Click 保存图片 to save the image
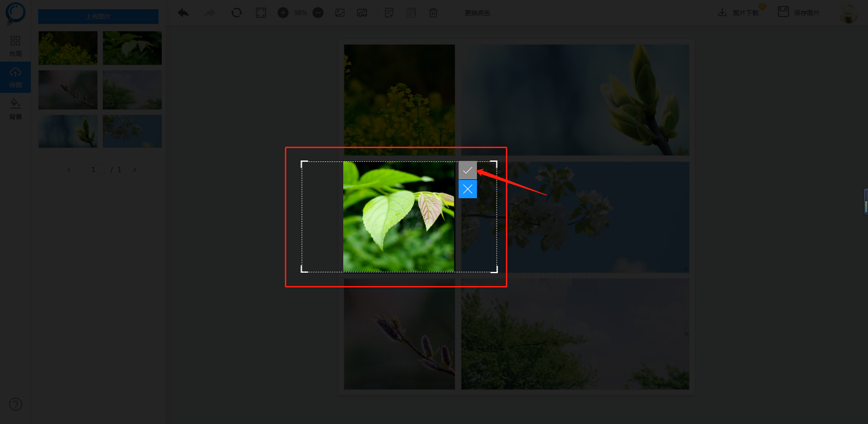This screenshot has width=868, height=424. click(799, 12)
